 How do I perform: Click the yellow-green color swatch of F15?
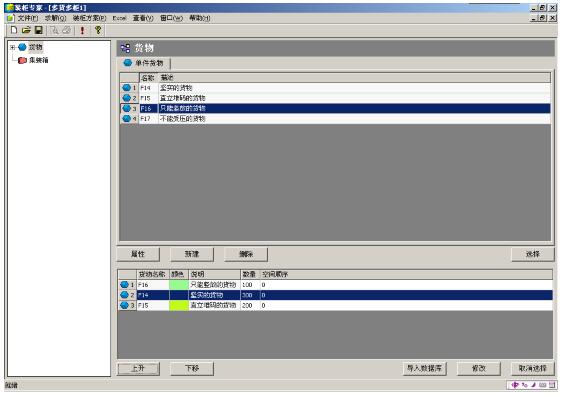click(179, 305)
